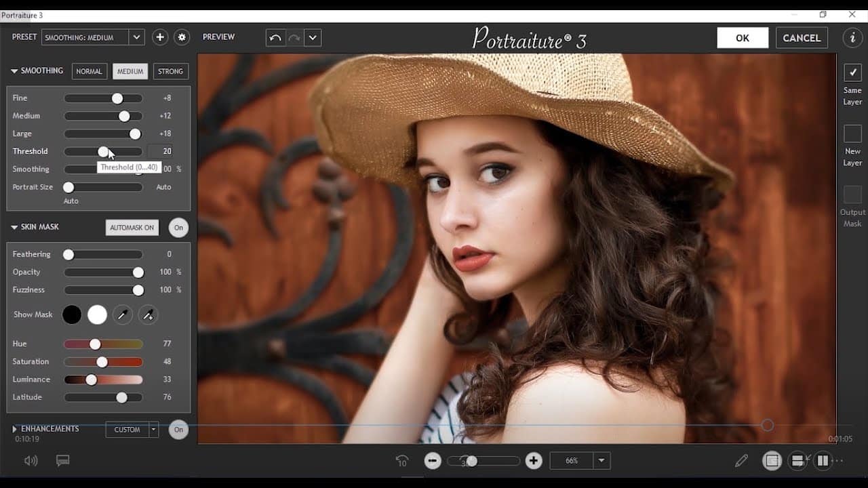Check the Same Layer checkbox

[x=852, y=72]
